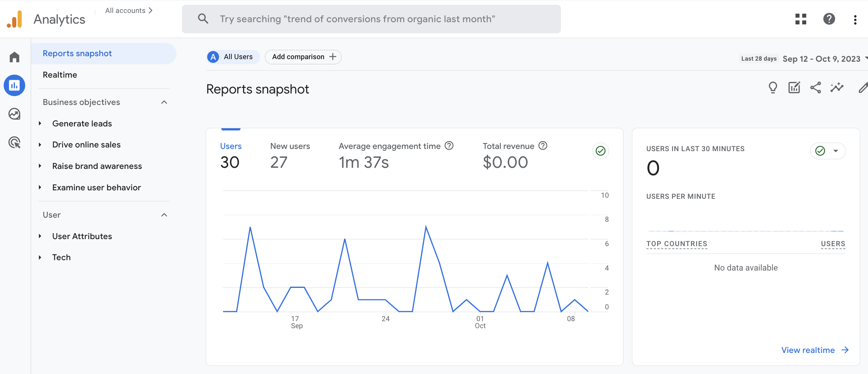
Task: Collapse the User section
Action: point(164,215)
